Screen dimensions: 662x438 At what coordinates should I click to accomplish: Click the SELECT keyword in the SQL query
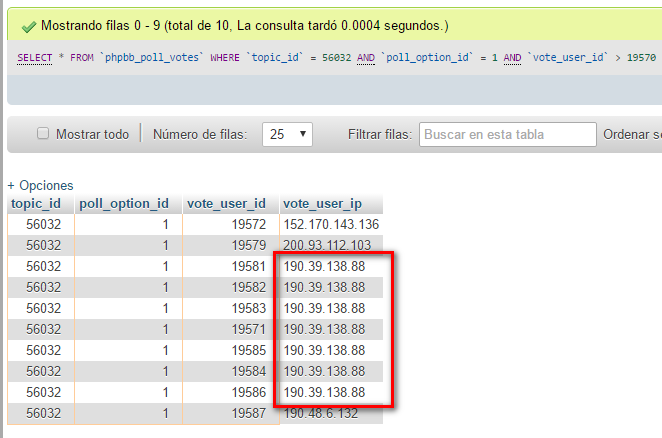[37, 58]
